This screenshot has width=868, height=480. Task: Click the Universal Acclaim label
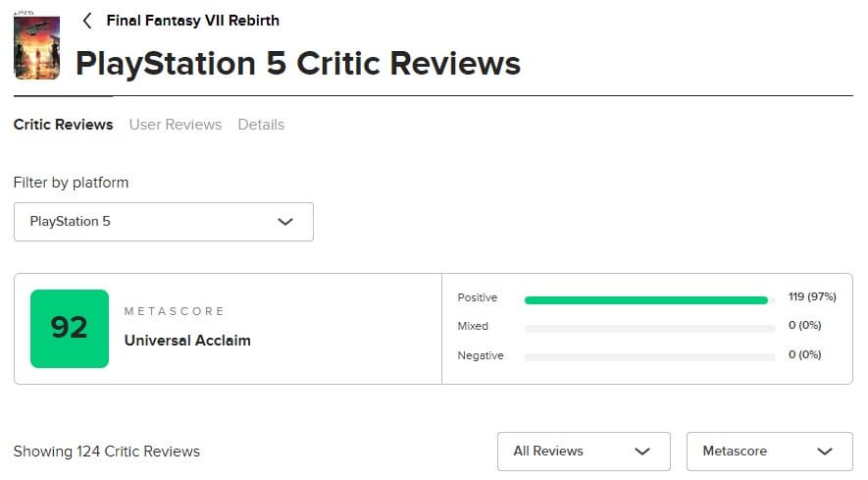click(x=187, y=341)
